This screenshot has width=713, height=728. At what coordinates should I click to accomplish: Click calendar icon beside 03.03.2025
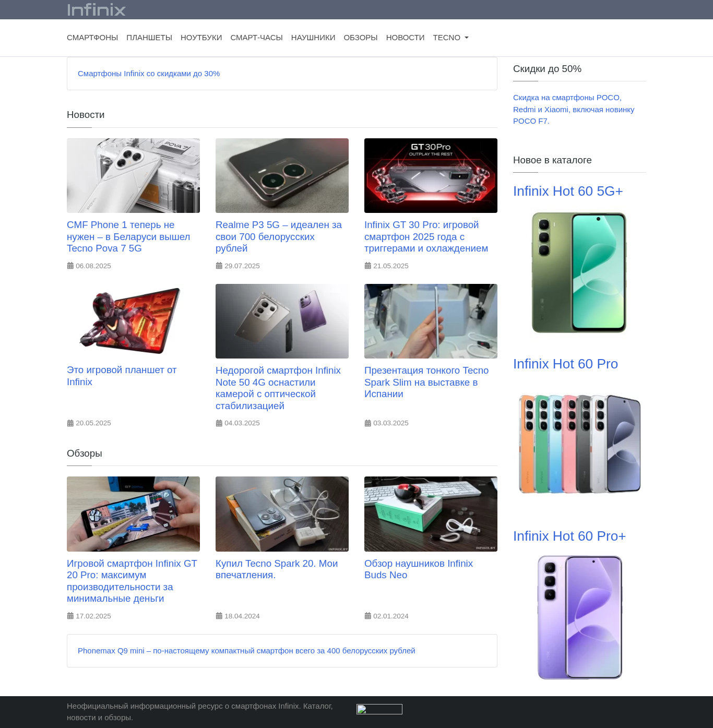coord(367,423)
